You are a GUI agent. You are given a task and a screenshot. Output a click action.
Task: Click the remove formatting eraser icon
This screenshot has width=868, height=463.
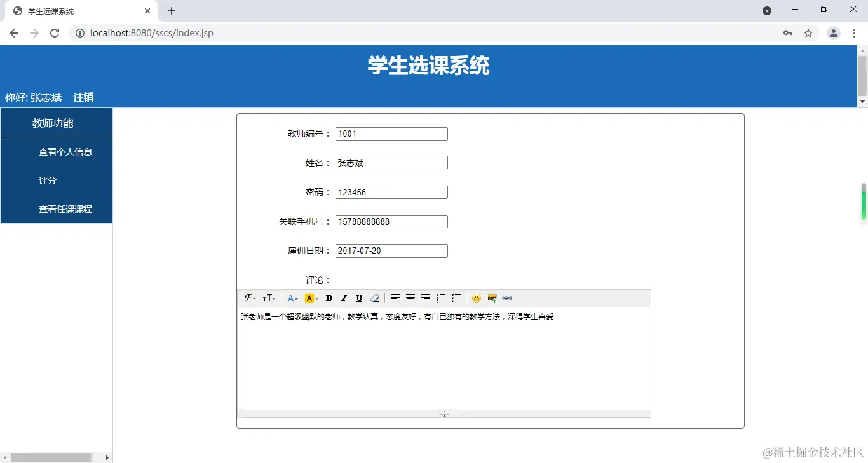point(374,298)
